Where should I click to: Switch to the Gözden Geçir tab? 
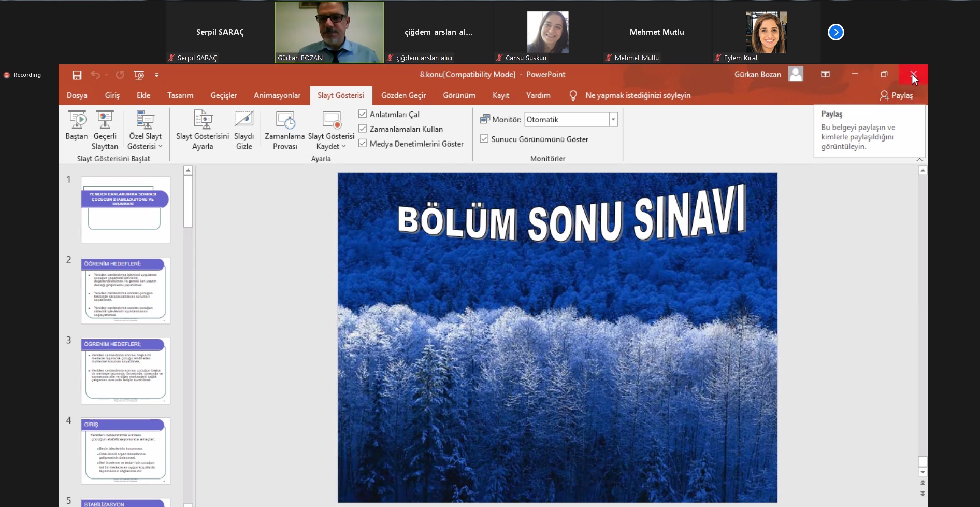point(403,95)
